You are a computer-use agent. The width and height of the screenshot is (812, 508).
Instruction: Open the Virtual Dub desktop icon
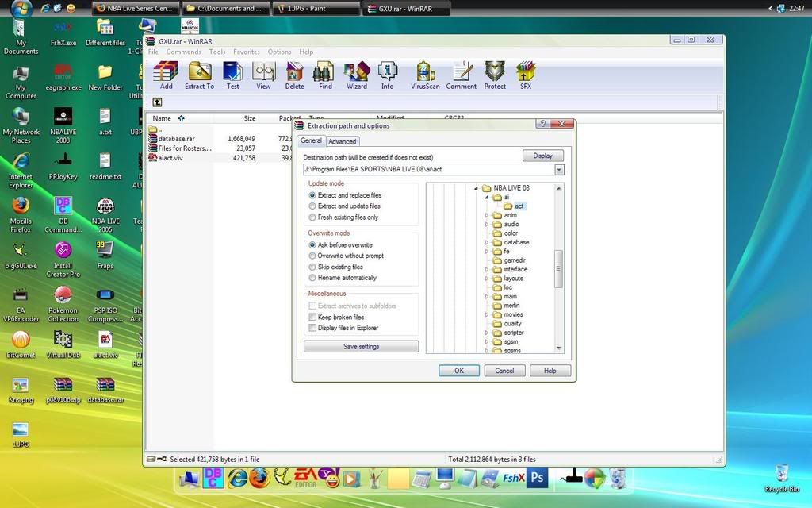coord(63,344)
